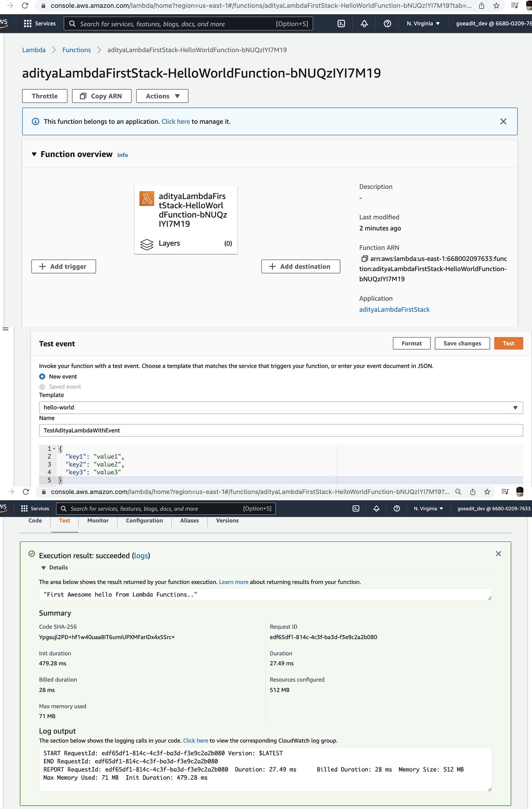This screenshot has height=809, width=532.
Task: Click the Layers stack icon
Action: pos(147,244)
